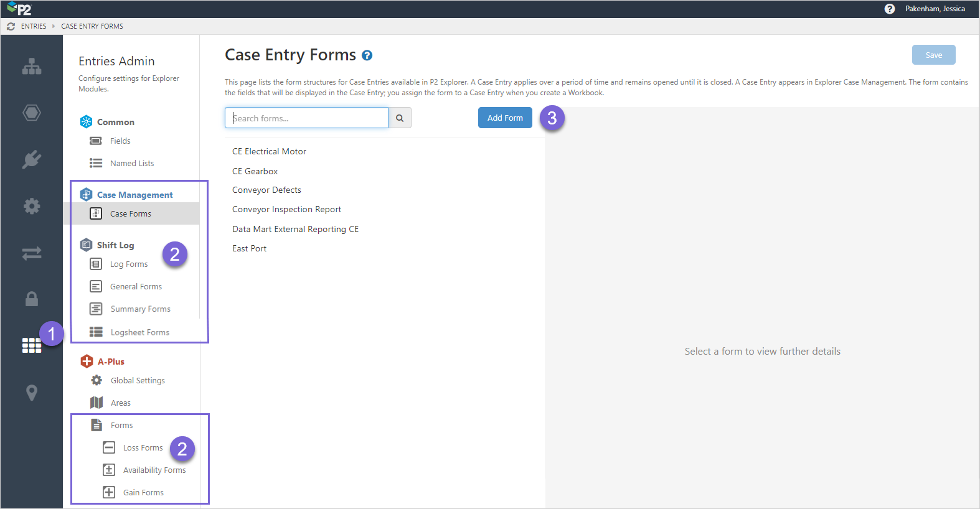
Task: Open Named Lists in the Common section
Action: click(132, 163)
